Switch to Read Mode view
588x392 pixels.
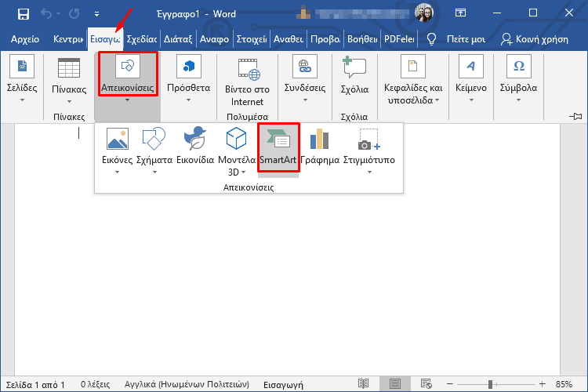click(x=363, y=383)
